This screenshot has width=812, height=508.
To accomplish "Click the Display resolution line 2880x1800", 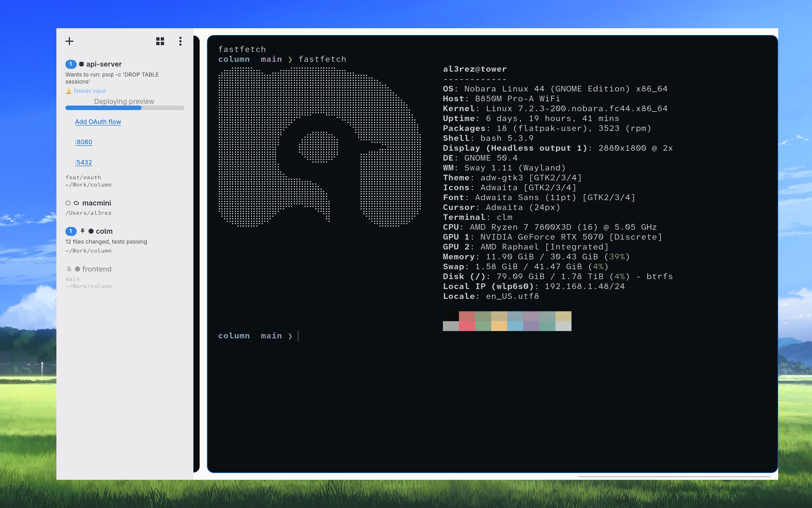I will click(558, 148).
